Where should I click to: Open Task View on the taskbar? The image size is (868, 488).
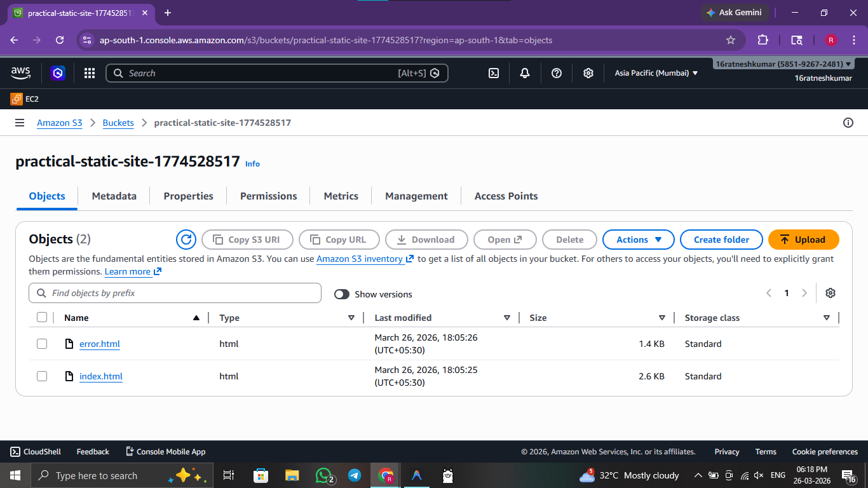click(229, 475)
